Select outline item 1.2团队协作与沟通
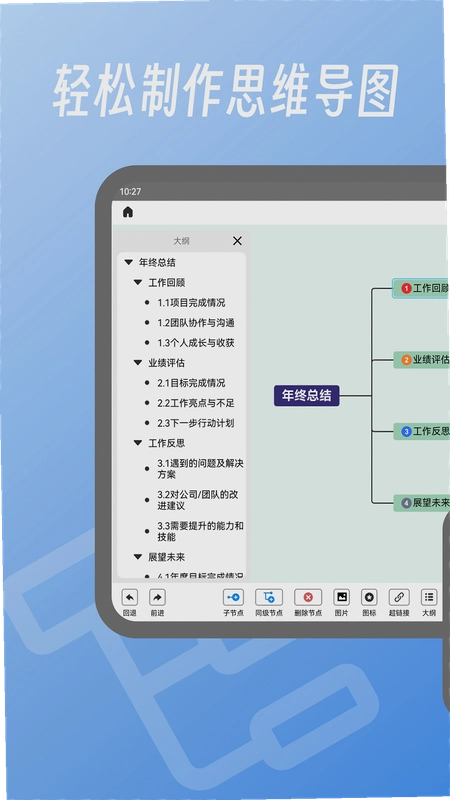Image resolution: width=450 pixels, height=800 pixels. click(196, 323)
